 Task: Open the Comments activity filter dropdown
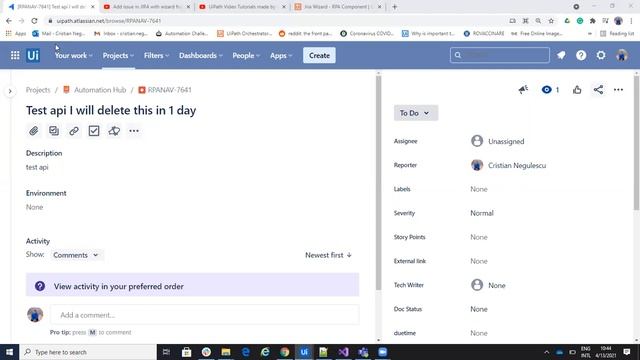tap(76, 255)
